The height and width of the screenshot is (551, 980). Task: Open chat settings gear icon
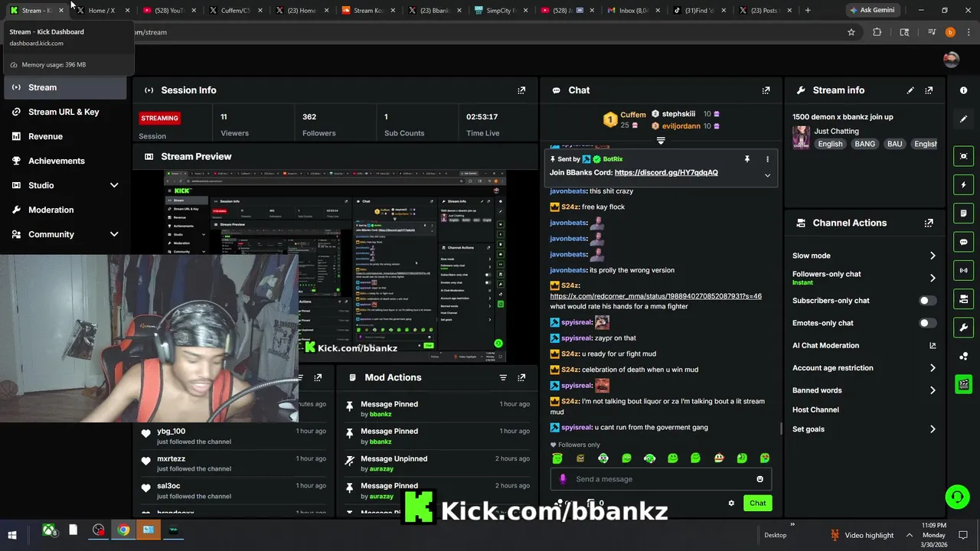[731, 504]
